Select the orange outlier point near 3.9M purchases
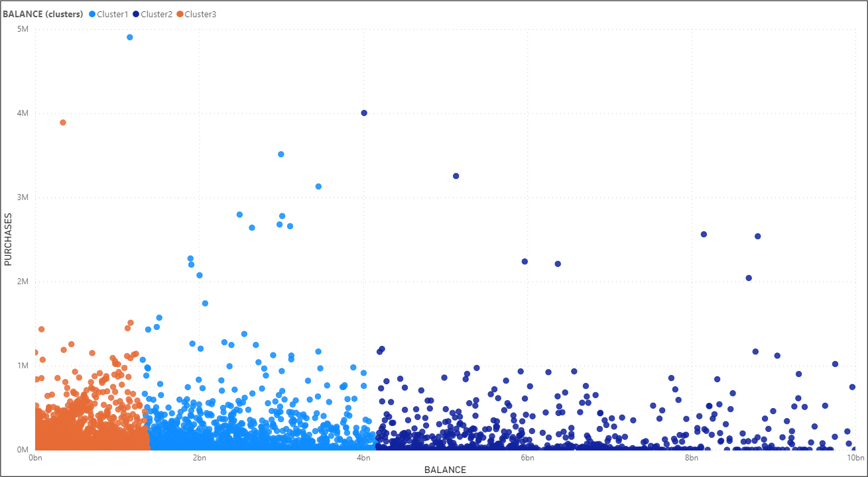Viewport: 868px width, 477px height. 63,123
